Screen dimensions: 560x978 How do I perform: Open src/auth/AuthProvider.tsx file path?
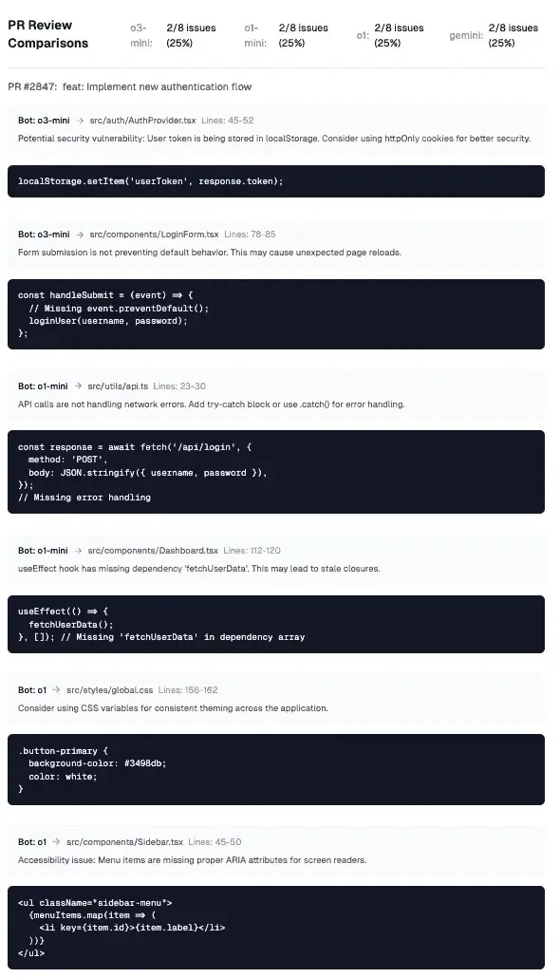click(x=142, y=121)
